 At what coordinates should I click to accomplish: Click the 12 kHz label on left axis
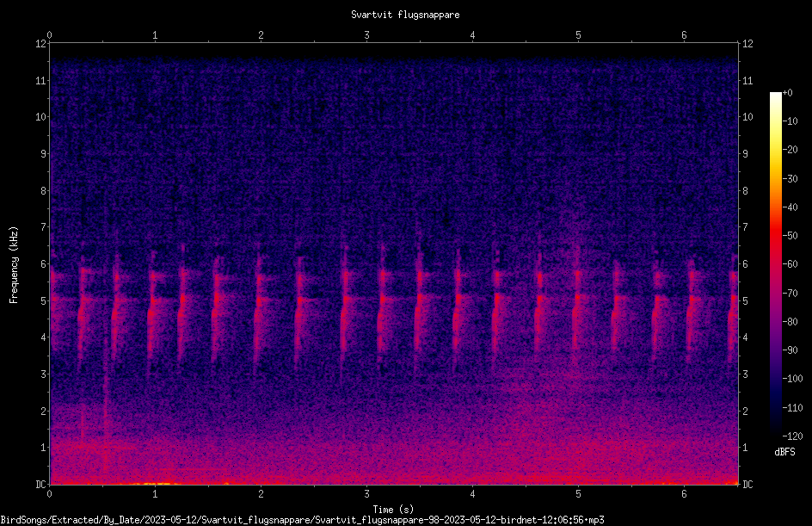[41, 44]
